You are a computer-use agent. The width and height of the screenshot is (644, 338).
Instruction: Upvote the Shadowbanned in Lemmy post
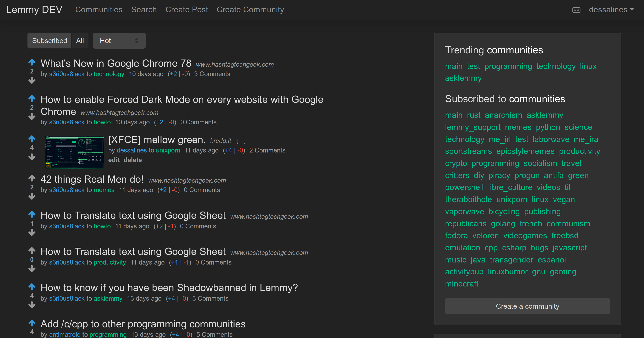32,286
